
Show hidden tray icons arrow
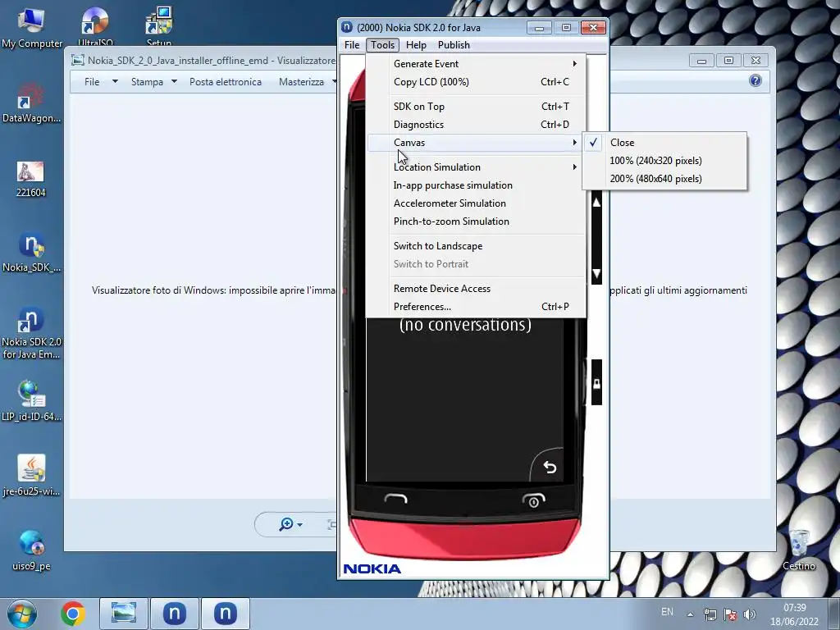tap(691, 614)
